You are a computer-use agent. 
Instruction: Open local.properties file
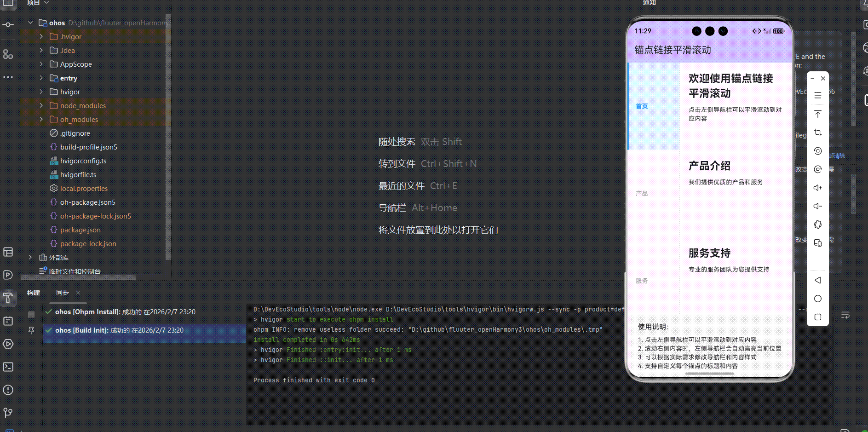point(84,188)
